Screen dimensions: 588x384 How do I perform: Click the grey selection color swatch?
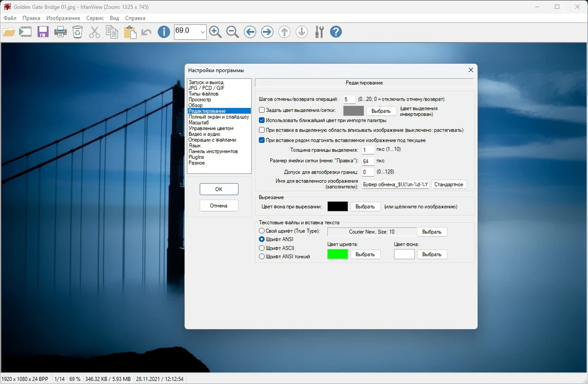tap(353, 111)
